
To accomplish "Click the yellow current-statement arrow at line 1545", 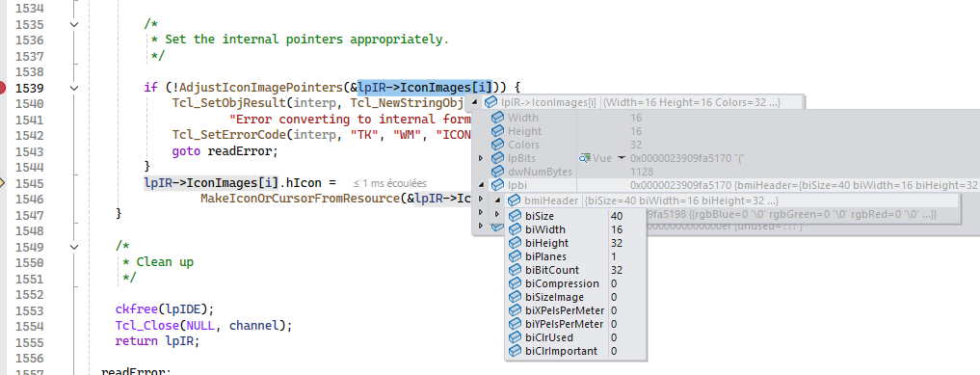I will coord(2,183).
